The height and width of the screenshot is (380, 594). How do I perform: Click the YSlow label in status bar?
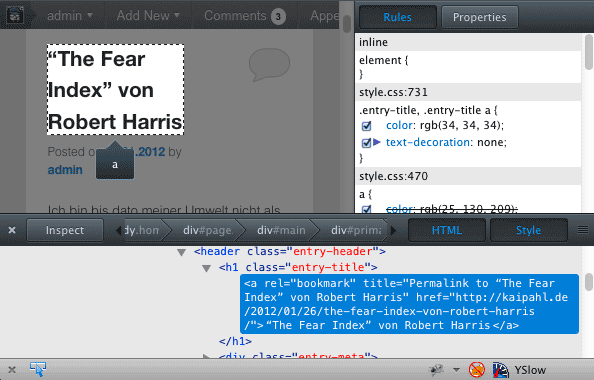pos(530,370)
